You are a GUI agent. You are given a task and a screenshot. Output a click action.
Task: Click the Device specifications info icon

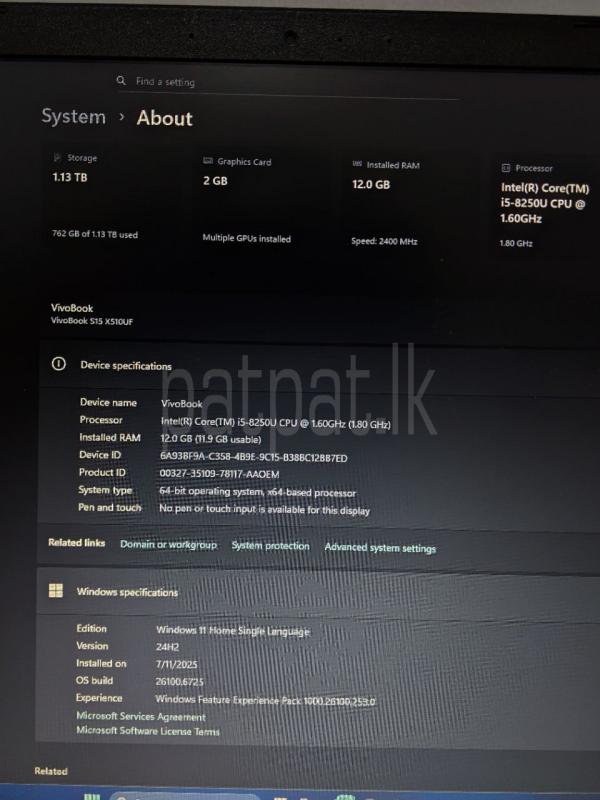click(58, 365)
